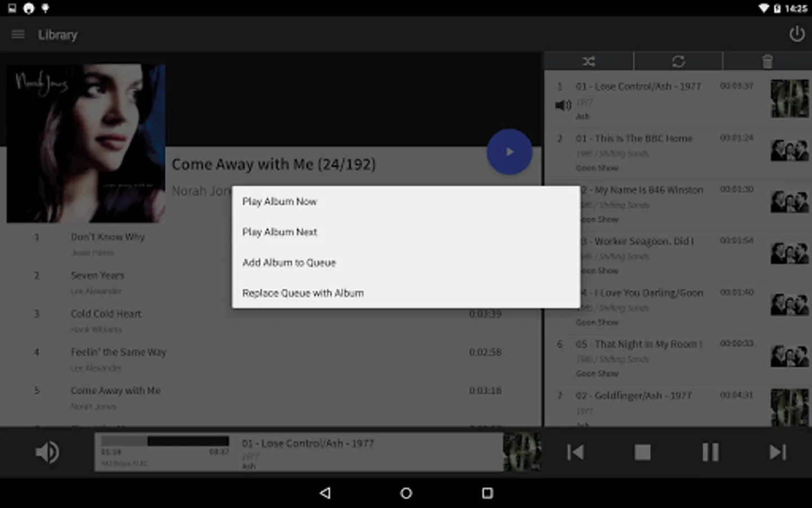Image resolution: width=812 pixels, height=508 pixels.
Task: Select queue item Lose Control/Ash - 1977
Action: tap(678, 100)
